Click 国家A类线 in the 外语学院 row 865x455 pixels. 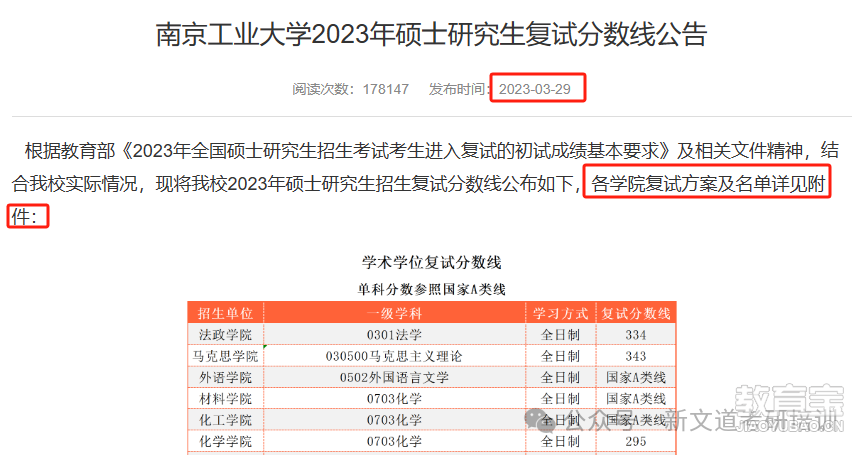click(x=636, y=377)
